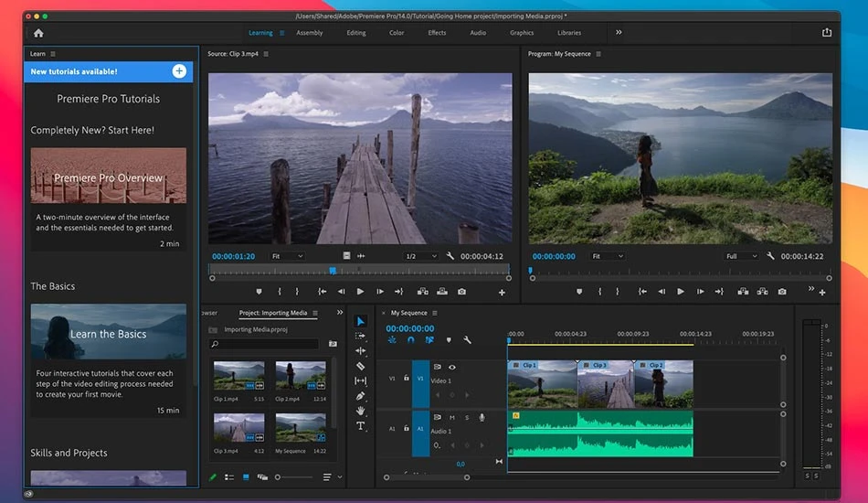Switch to Effects workspace

[437, 33]
